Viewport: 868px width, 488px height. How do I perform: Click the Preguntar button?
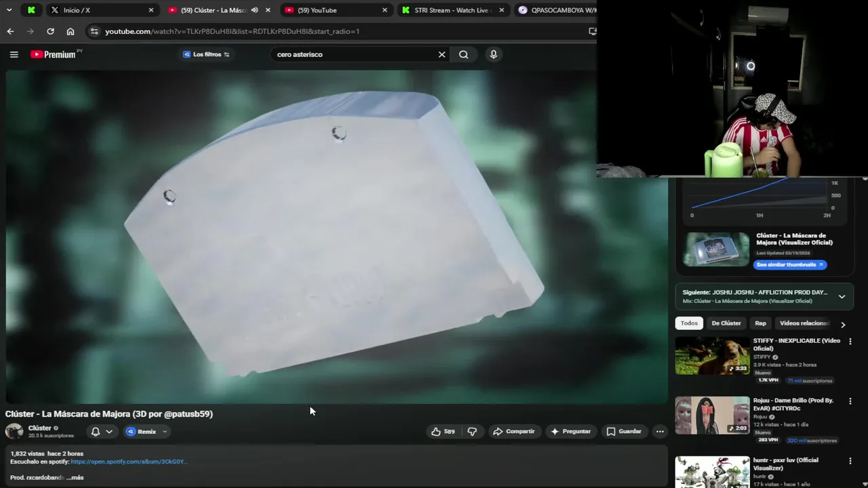(570, 431)
